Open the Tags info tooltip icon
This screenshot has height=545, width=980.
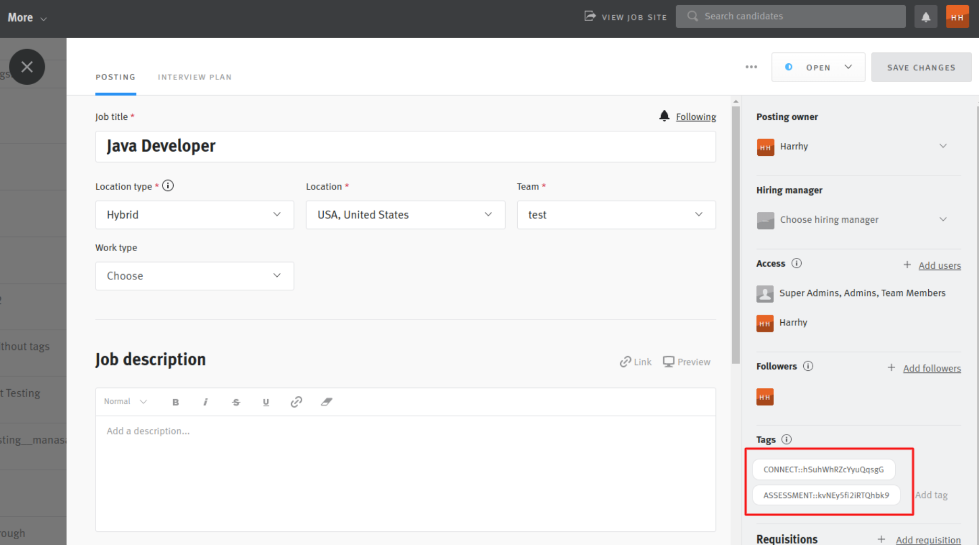tap(787, 439)
